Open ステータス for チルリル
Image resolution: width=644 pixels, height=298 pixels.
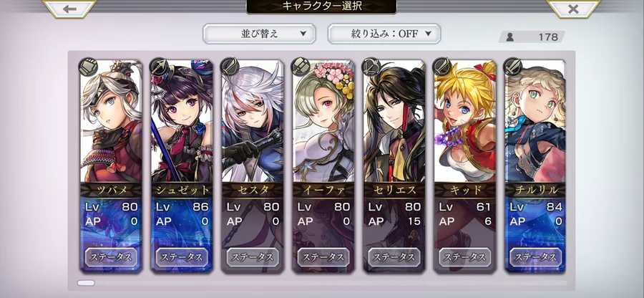click(535, 257)
